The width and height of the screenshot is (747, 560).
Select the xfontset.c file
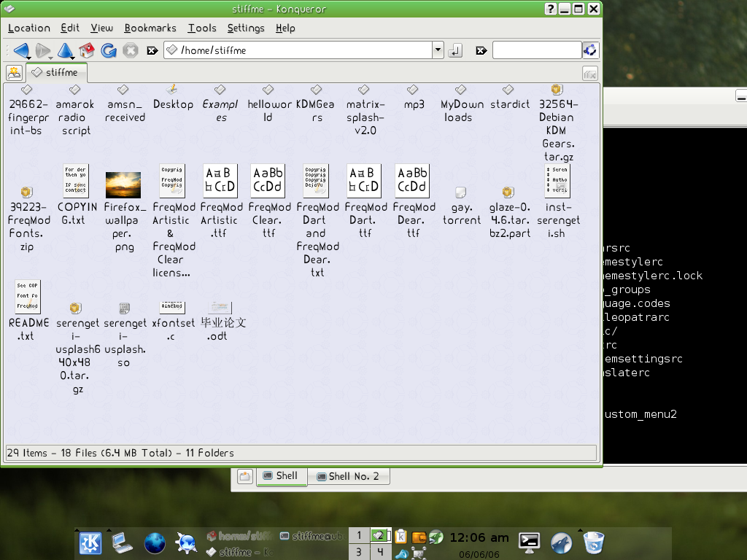click(172, 322)
